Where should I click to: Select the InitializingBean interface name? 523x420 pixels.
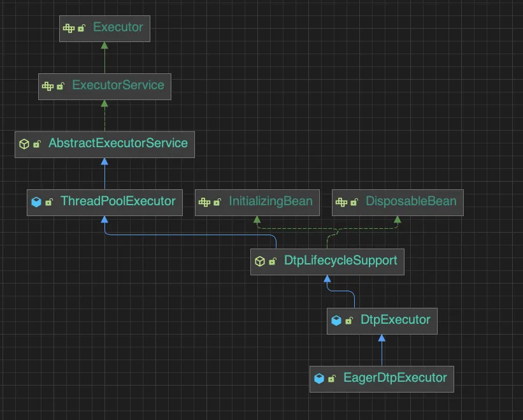pos(271,201)
